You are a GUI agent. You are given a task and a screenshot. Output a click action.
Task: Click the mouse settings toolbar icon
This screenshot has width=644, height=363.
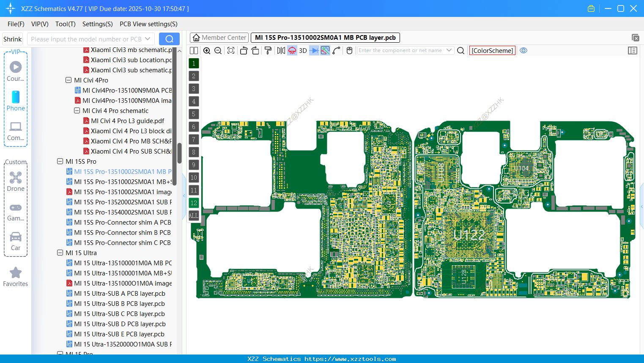pyautogui.click(x=349, y=50)
